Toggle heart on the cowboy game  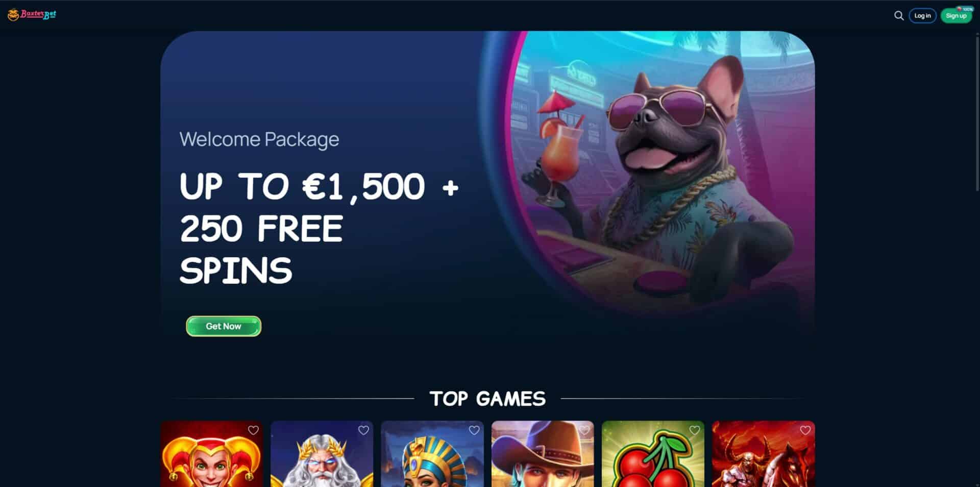click(584, 430)
